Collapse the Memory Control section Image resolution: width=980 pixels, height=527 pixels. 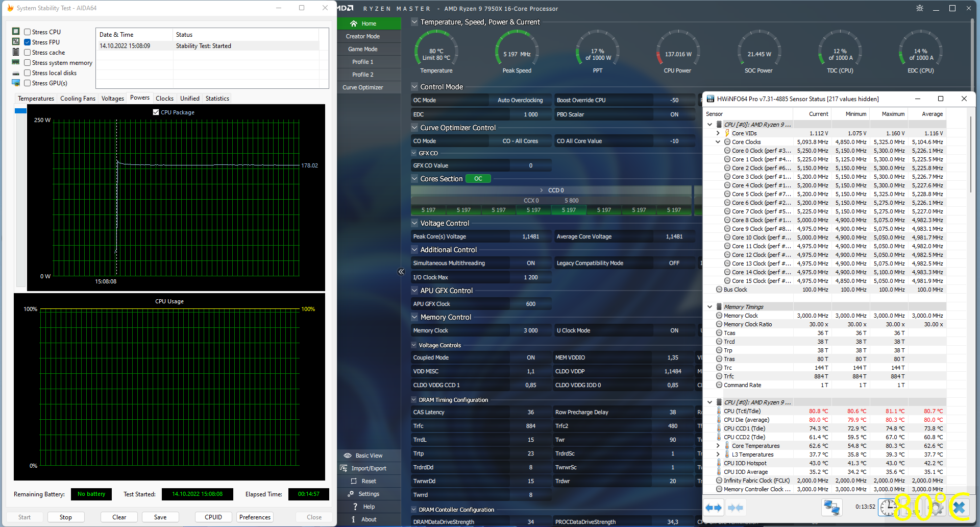[x=415, y=317]
